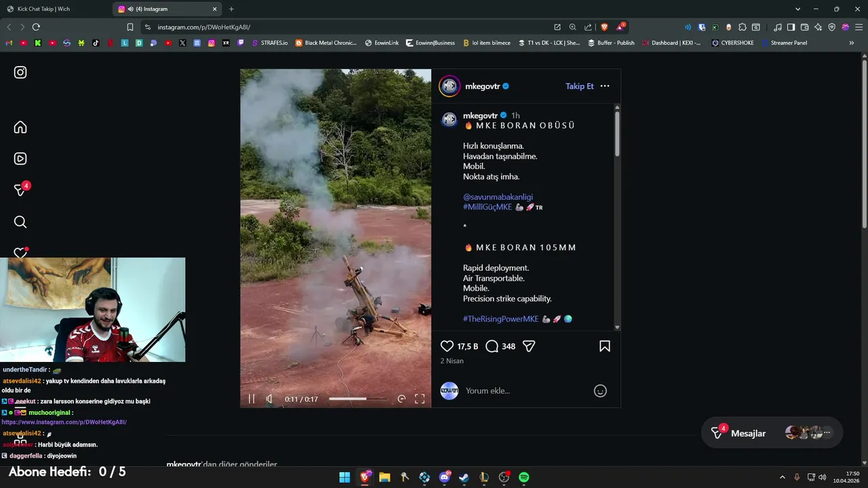Open Discord from taskbar
Image resolution: width=868 pixels, height=488 pixels.
point(445,477)
